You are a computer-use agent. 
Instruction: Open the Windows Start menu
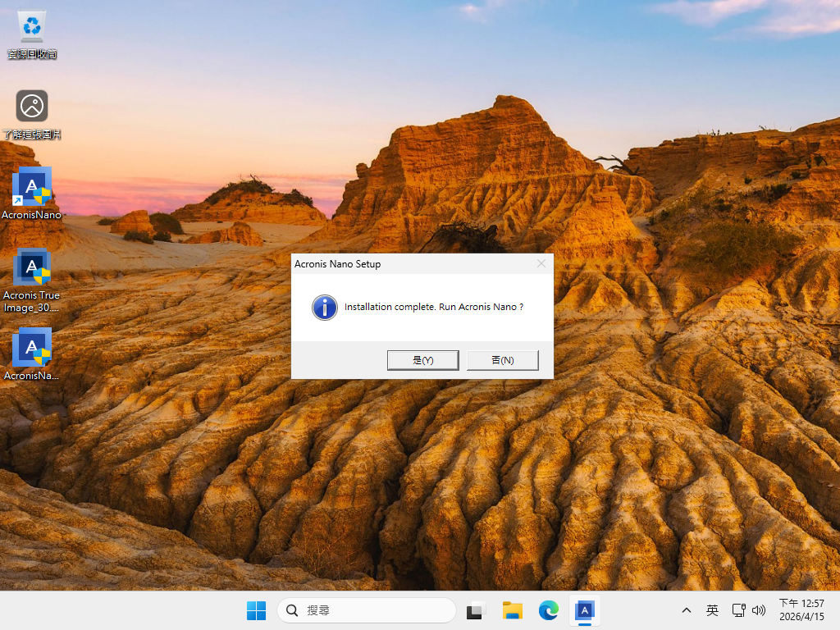(256, 610)
